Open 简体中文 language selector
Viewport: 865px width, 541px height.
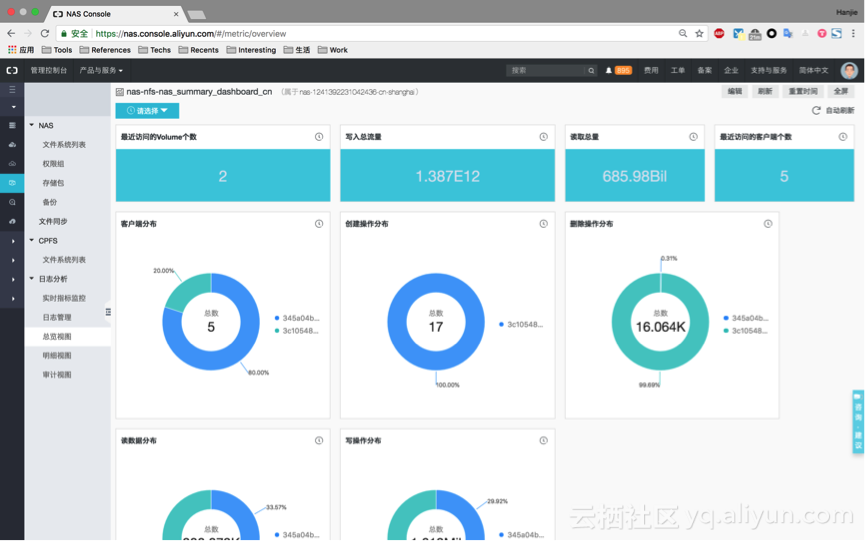click(814, 71)
